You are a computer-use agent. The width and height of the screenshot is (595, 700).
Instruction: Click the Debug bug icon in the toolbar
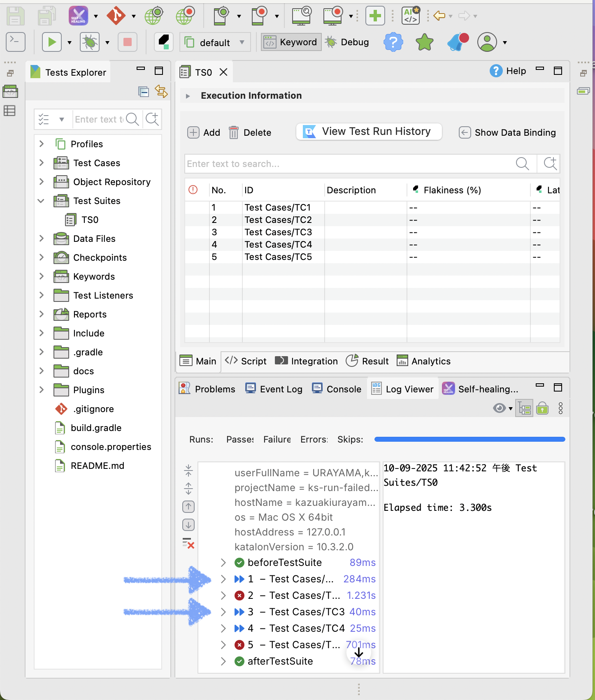pyautogui.click(x=90, y=42)
